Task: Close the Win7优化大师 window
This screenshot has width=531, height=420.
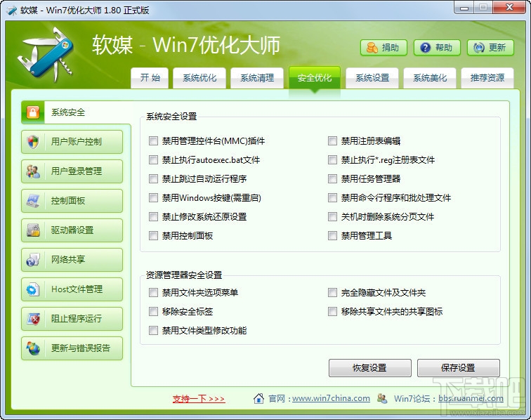Action: 510,8
